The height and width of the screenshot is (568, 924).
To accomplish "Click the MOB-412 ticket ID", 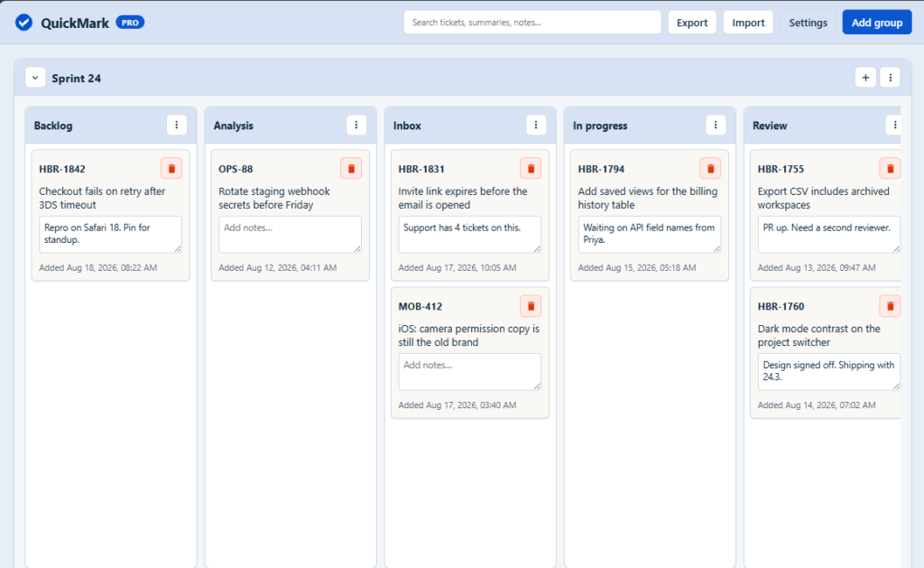I will click(x=420, y=306).
